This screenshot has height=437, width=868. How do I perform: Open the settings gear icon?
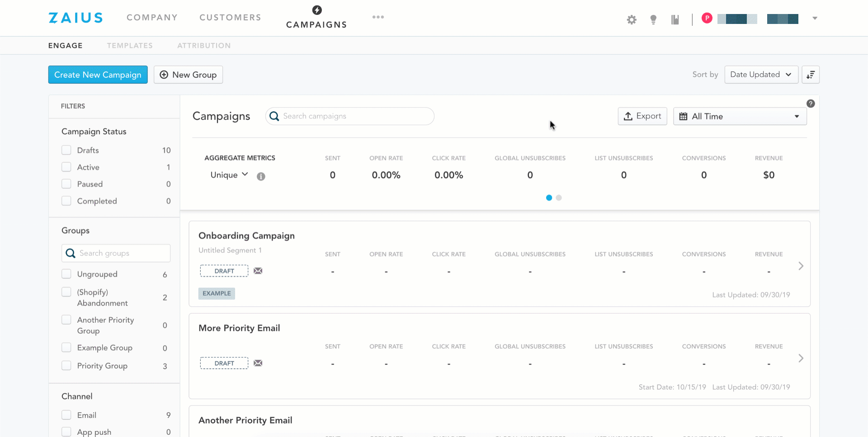pyautogui.click(x=632, y=19)
